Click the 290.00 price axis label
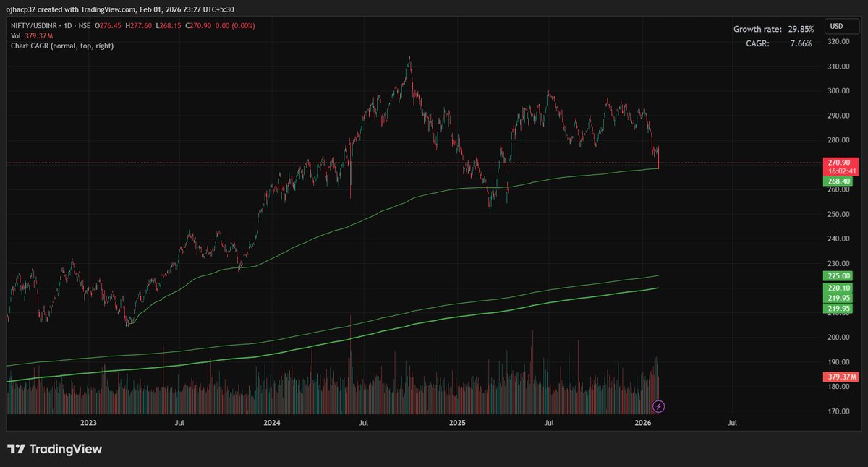 point(840,116)
